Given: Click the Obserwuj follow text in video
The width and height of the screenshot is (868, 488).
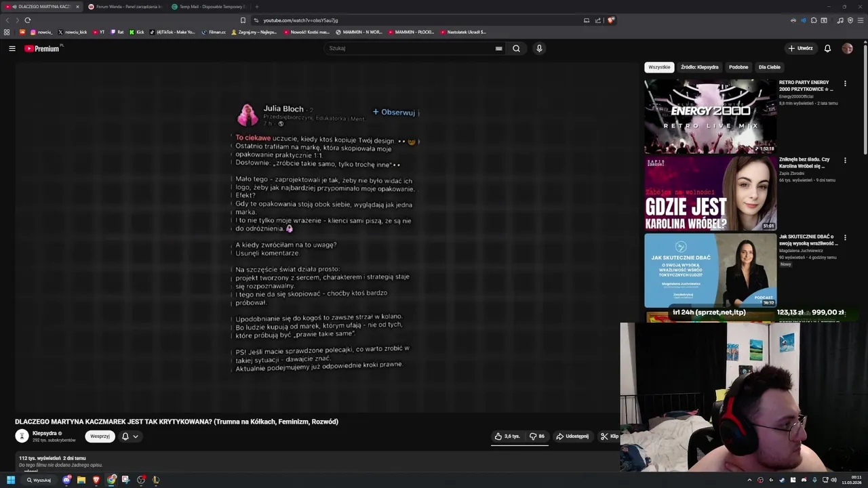Looking at the screenshot, I should pyautogui.click(x=394, y=113).
